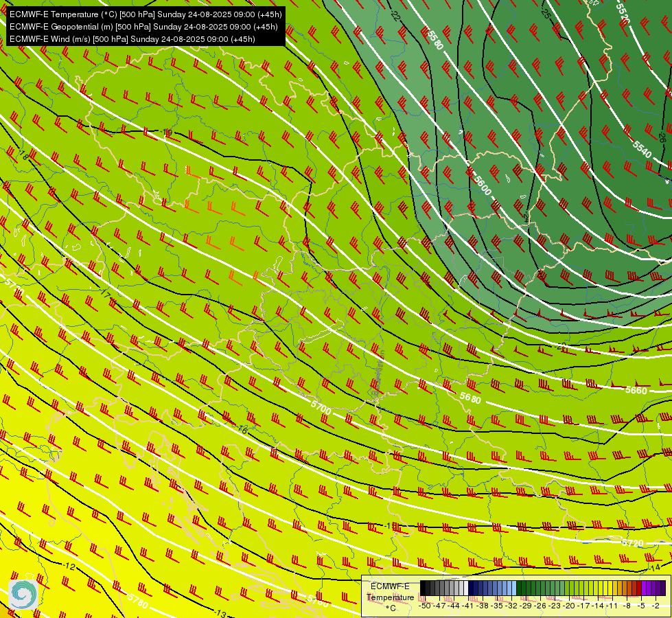Screen dimensions: 672x618
Task: Click the -25 isotherm contour label
Action: click(x=545, y=12)
